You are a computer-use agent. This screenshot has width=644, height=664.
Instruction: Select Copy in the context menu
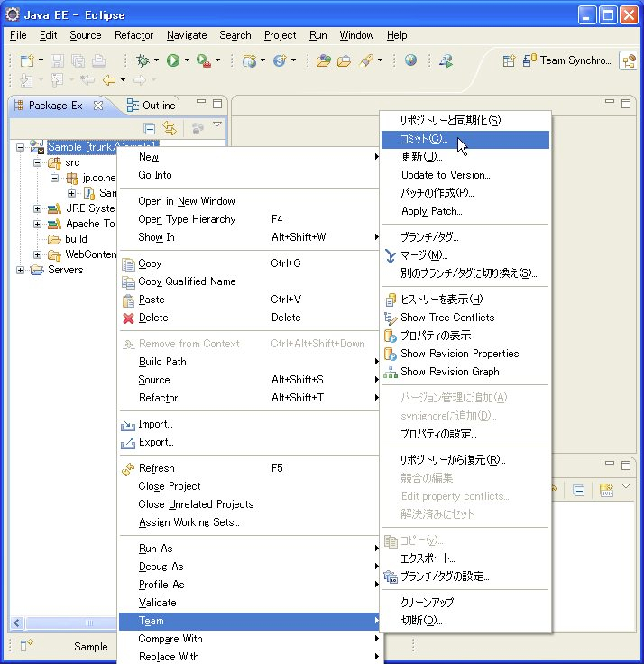pyautogui.click(x=249, y=263)
